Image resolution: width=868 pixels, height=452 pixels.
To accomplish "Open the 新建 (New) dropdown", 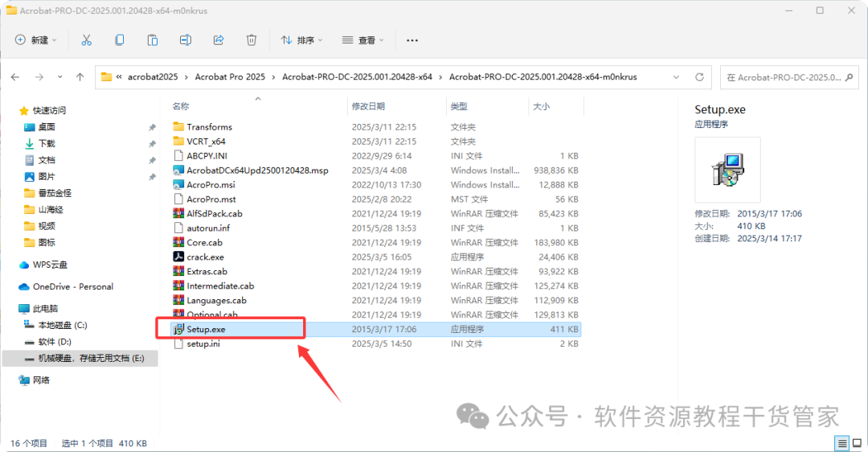I will pos(36,40).
